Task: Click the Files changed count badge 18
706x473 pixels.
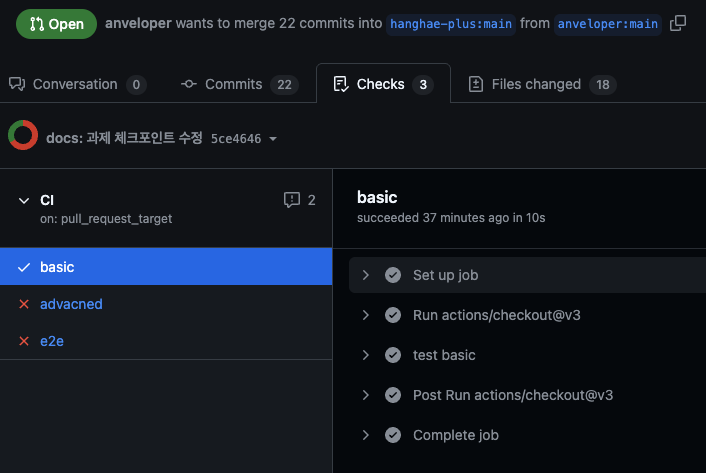Action: tap(602, 84)
